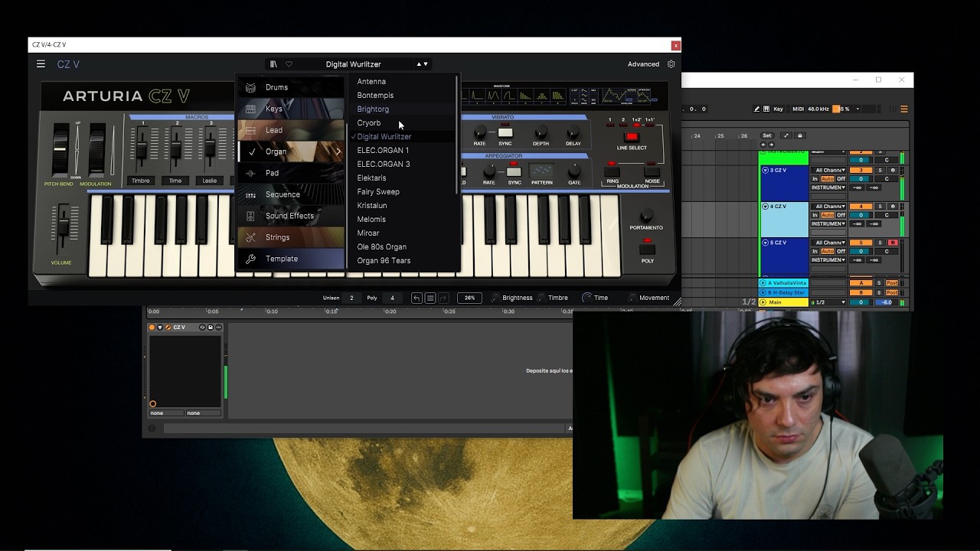Toggle the arpeggiator SYNC switch

[514, 171]
